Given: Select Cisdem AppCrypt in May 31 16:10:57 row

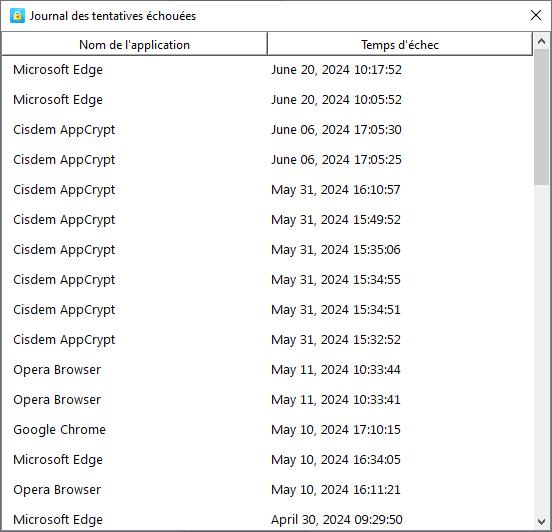Looking at the screenshot, I should 64,190.
